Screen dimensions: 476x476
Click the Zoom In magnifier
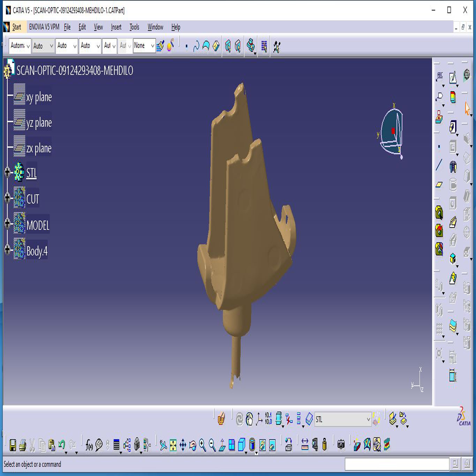203,445
